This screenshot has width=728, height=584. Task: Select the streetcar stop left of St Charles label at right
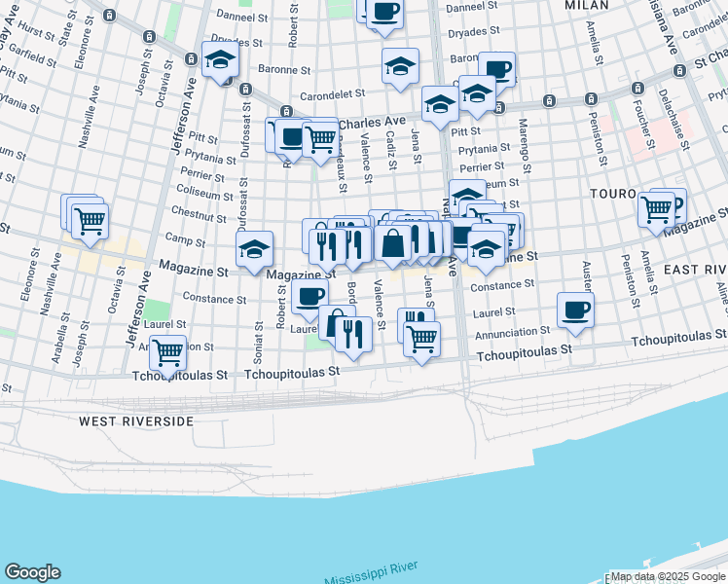coord(679,70)
